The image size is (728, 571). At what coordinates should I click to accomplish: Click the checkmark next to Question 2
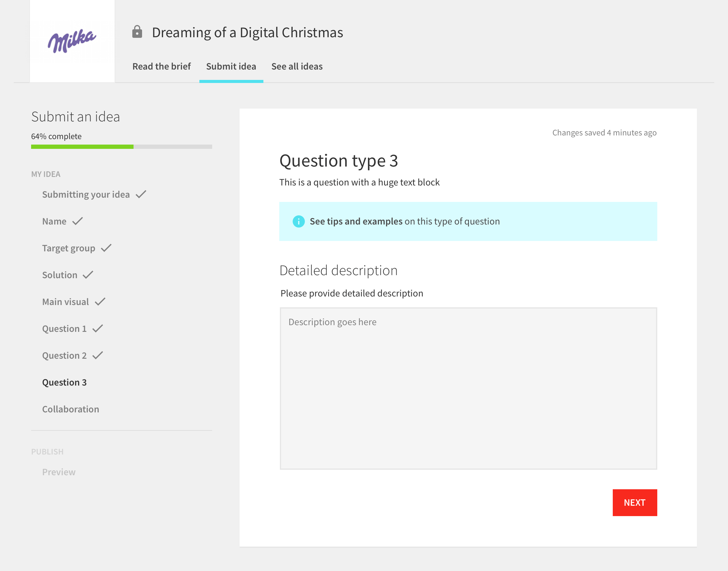click(98, 355)
